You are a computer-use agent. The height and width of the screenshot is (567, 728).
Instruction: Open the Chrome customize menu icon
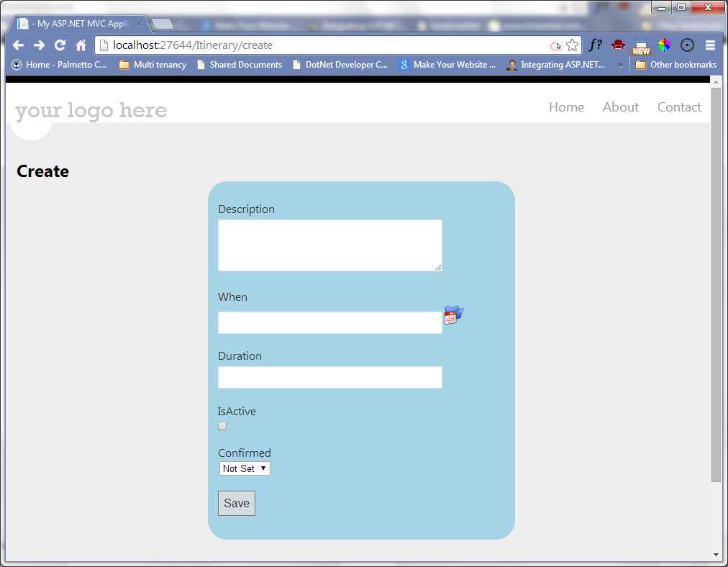pyautogui.click(x=711, y=45)
